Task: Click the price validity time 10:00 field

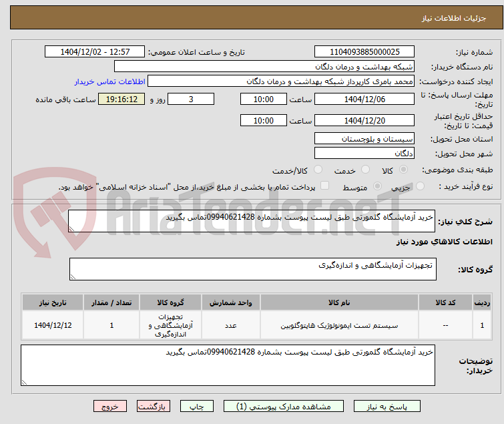Action: pyautogui.click(x=263, y=121)
